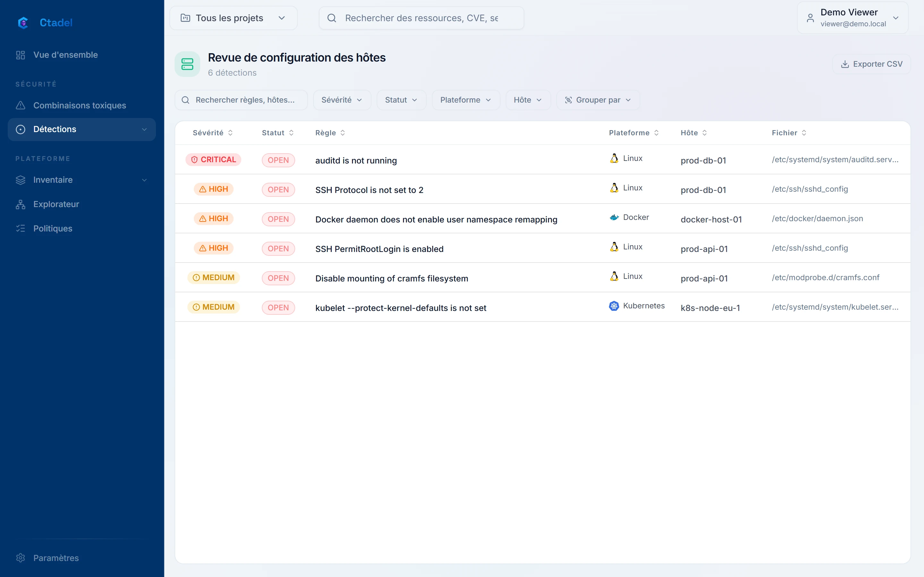This screenshot has height=577, width=924.
Task: Open Paramètres gear icon
Action: (x=21, y=557)
